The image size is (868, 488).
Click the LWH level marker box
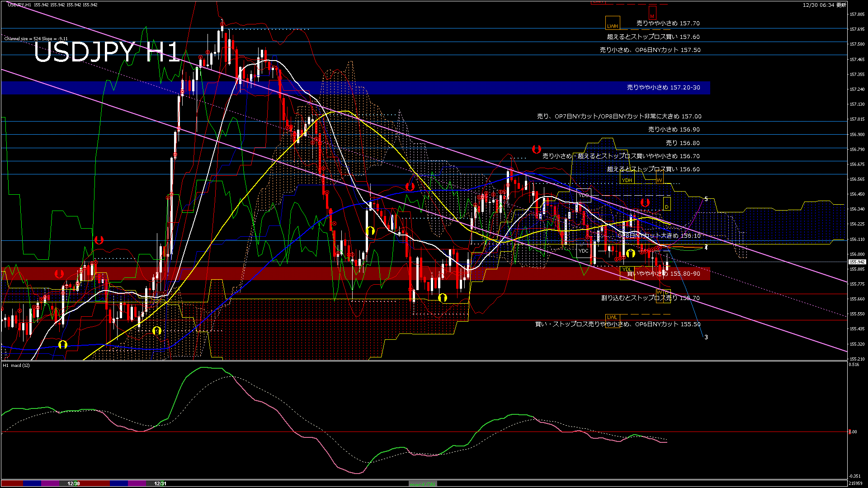(x=613, y=23)
